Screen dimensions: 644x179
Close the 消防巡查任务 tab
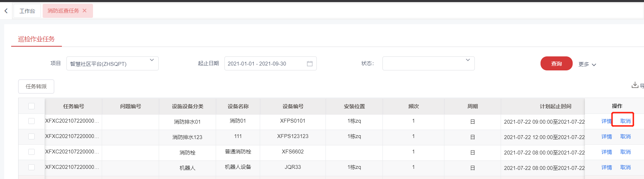[x=85, y=11]
